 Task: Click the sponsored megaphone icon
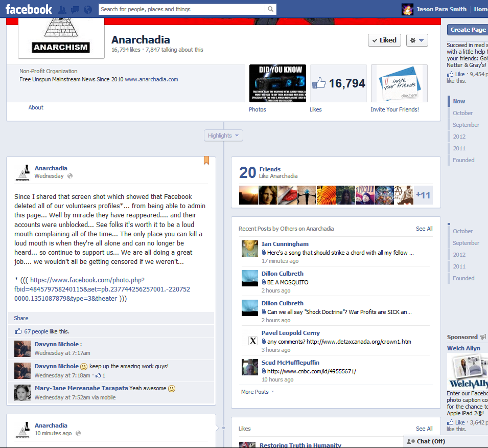[x=483, y=337]
